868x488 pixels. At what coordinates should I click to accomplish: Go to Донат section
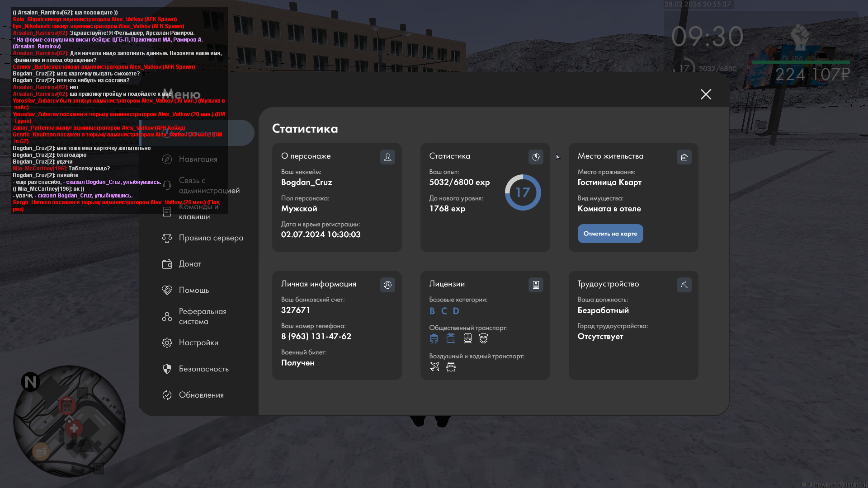click(190, 264)
